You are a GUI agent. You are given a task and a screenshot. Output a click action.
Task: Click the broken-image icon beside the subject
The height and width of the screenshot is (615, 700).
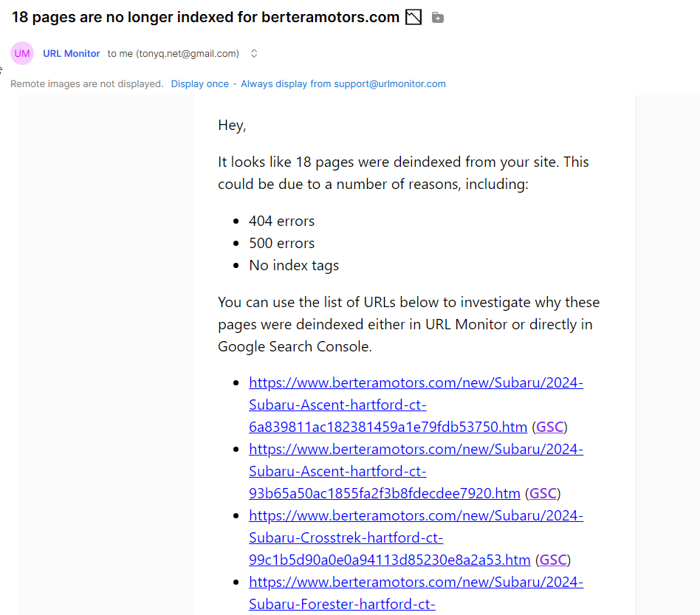click(x=414, y=18)
